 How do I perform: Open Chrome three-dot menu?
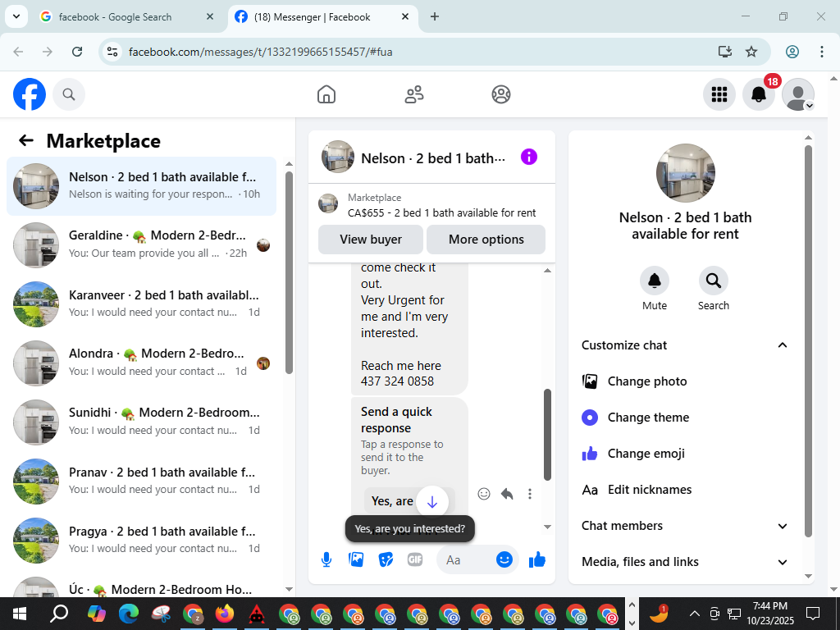(x=821, y=52)
